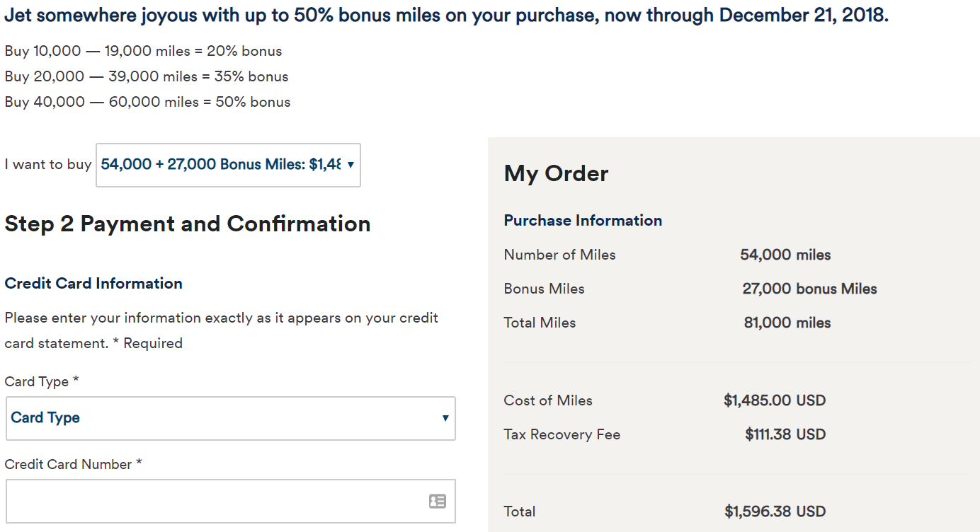The image size is (980, 532).
Task: Click the Credit Card Information heading
Action: [x=93, y=283]
